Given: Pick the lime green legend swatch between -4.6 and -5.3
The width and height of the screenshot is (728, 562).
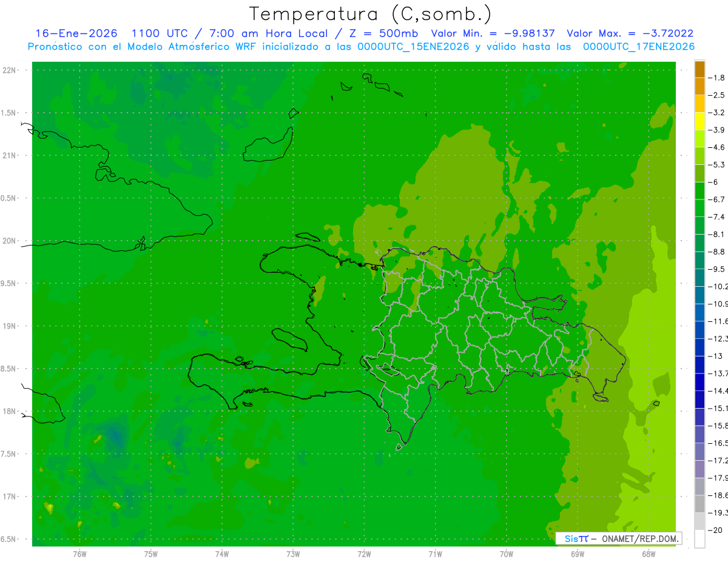Looking at the screenshot, I should [699, 156].
